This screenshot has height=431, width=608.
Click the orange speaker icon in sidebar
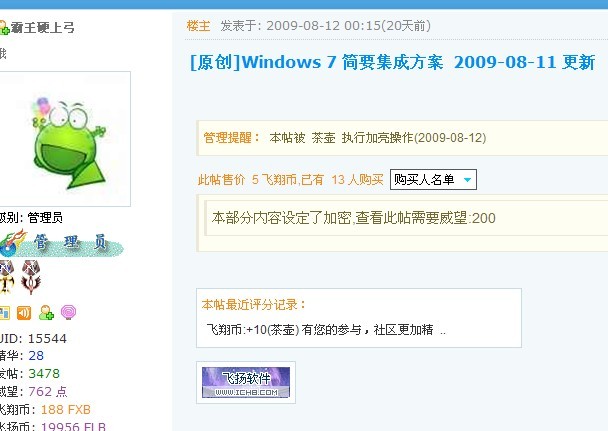(x=24, y=313)
